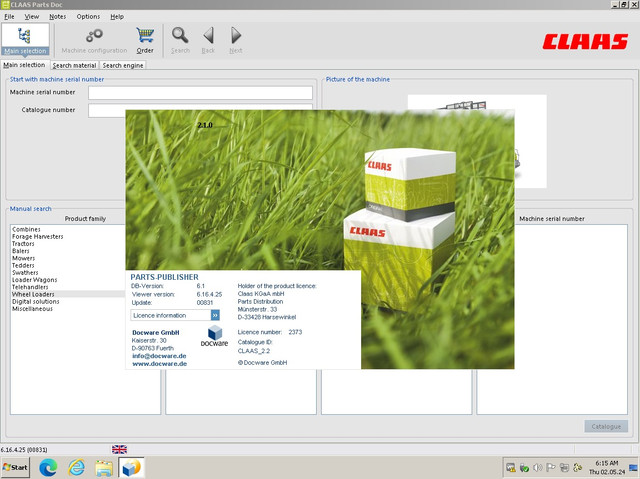Switch to the Search material tab
The height and width of the screenshot is (479, 640).
[x=74, y=65]
